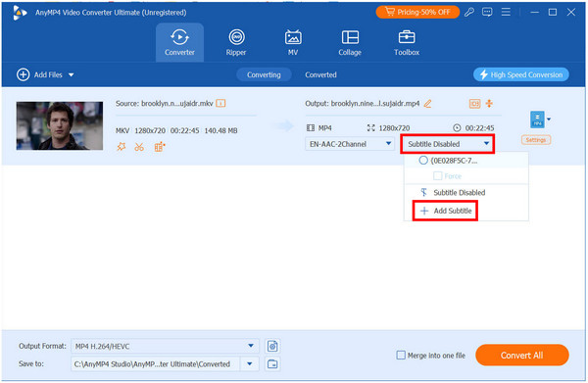Open the Subtitle Disabled dropdown
588x383 pixels.
(x=448, y=144)
